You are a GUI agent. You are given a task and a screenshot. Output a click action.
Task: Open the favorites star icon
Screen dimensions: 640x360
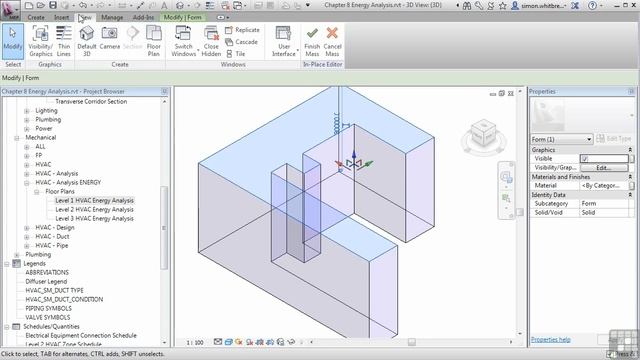click(x=503, y=6)
